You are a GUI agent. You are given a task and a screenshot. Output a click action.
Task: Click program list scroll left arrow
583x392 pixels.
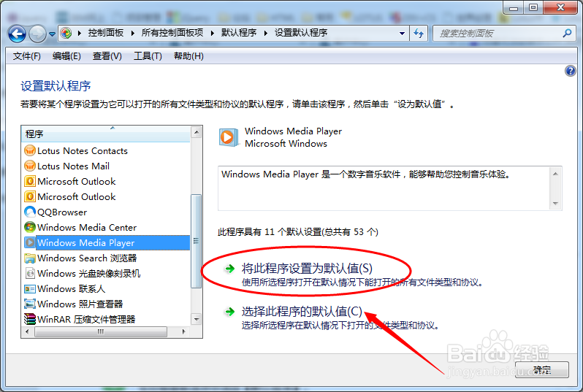(27, 331)
